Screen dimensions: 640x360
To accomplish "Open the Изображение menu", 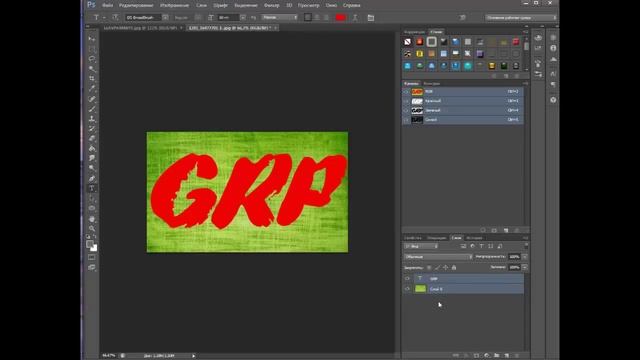I will tap(174, 5).
